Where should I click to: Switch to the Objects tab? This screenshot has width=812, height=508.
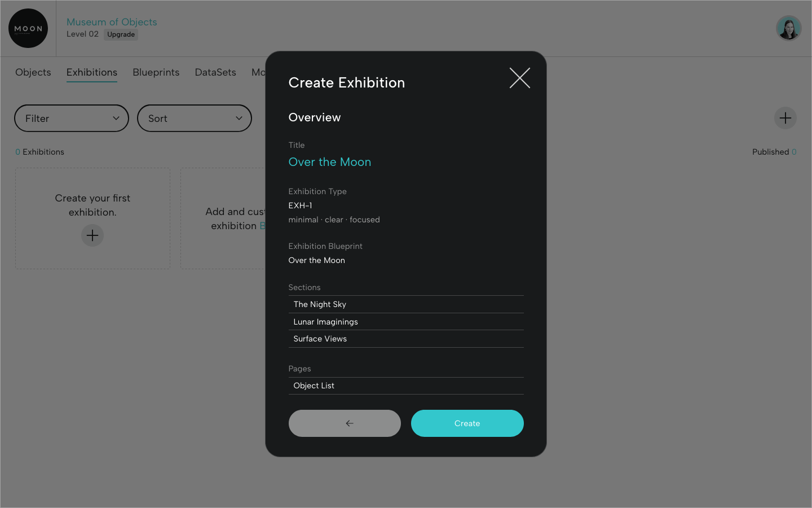click(x=33, y=72)
